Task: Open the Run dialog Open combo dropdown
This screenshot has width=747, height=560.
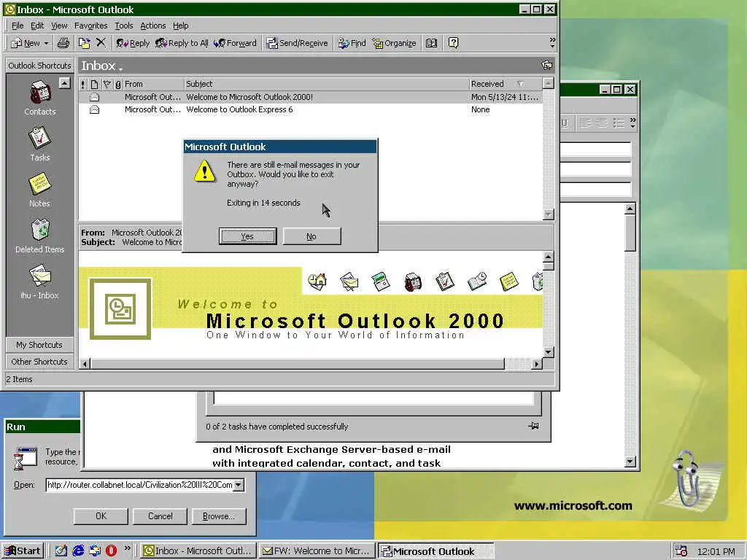Action: point(239,485)
